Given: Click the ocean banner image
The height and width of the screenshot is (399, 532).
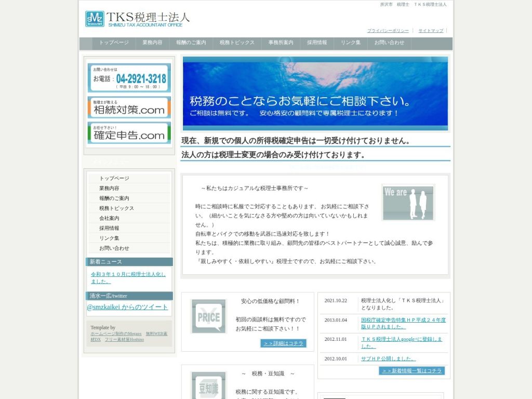Looking at the screenshot, I should (x=315, y=94).
